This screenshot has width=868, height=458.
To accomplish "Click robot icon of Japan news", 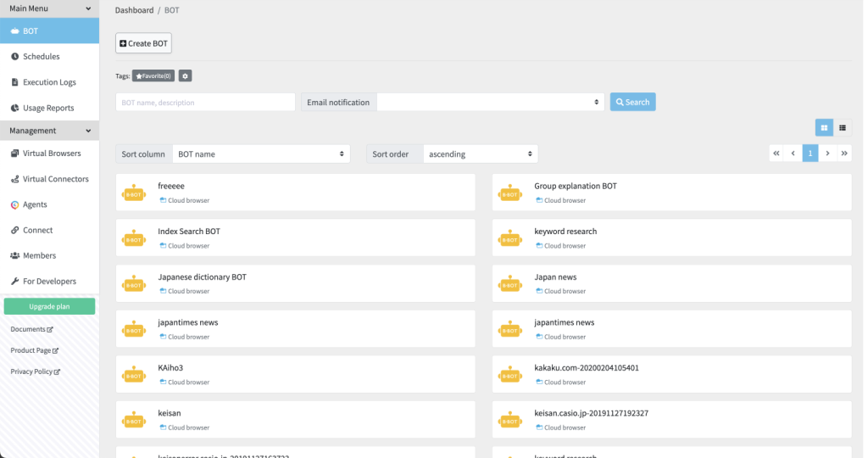I will tap(509, 284).
